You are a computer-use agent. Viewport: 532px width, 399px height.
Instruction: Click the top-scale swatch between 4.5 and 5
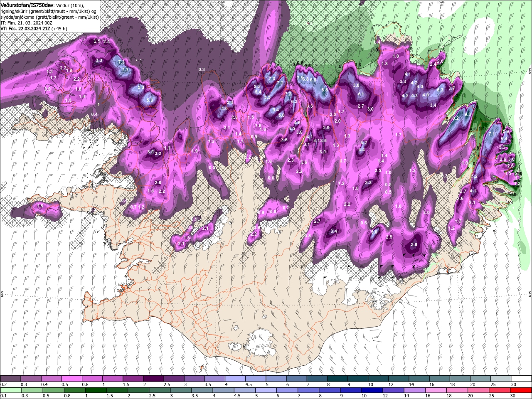pyautogui.click(x=255, y=379)
